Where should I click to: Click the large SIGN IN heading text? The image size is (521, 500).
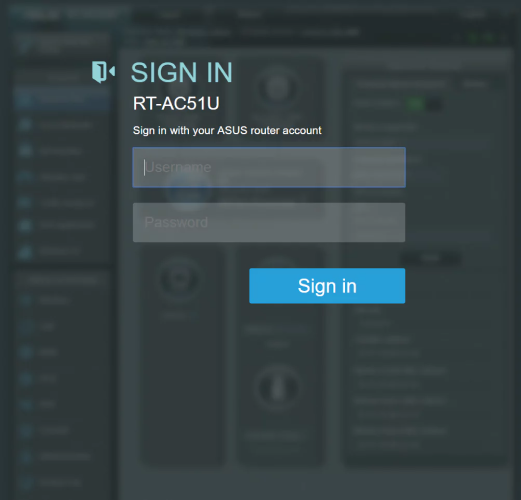pos(182,72)
